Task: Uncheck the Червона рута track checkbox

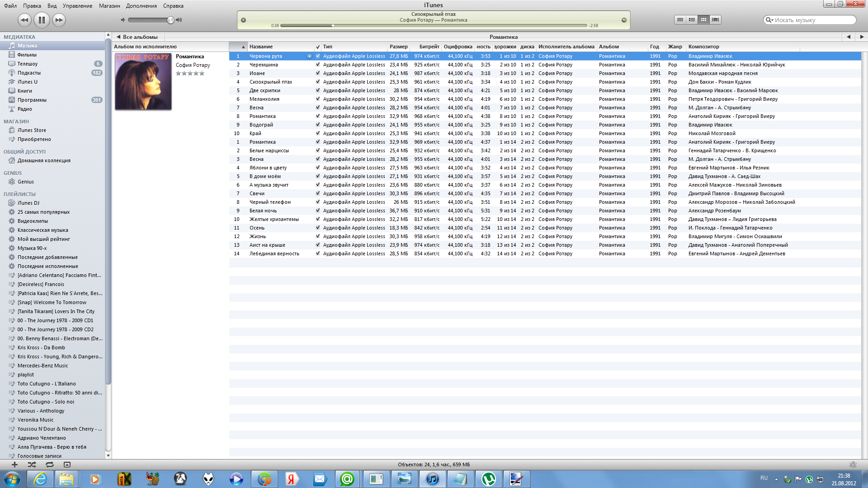Action: 318,56
